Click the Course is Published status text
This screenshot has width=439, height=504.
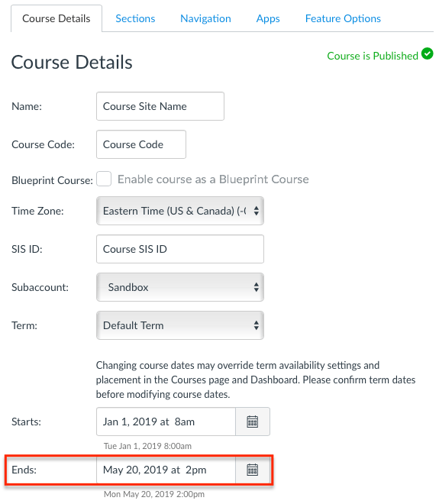(x=373, y=56)
